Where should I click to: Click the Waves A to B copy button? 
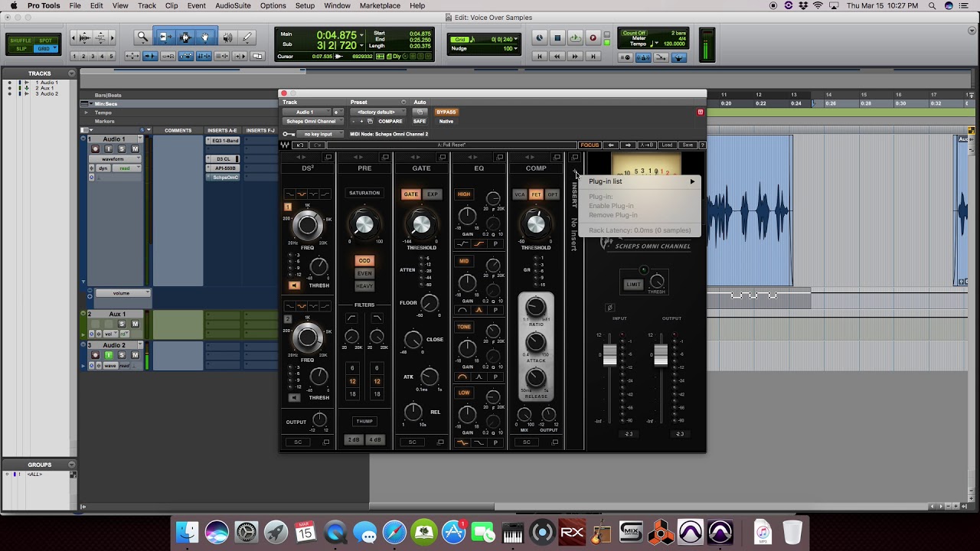(x=647, y=145)
